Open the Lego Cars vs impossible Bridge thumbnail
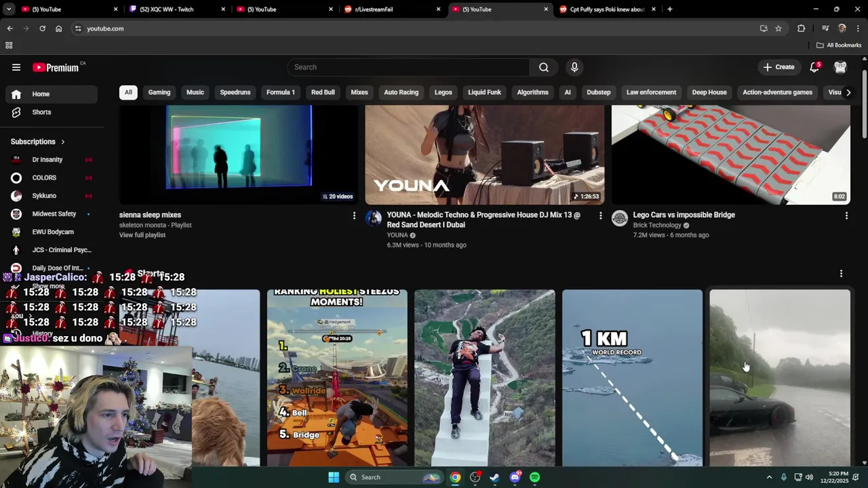The height and width of the screenshot is (488, 868). click(x=730, y=155)
